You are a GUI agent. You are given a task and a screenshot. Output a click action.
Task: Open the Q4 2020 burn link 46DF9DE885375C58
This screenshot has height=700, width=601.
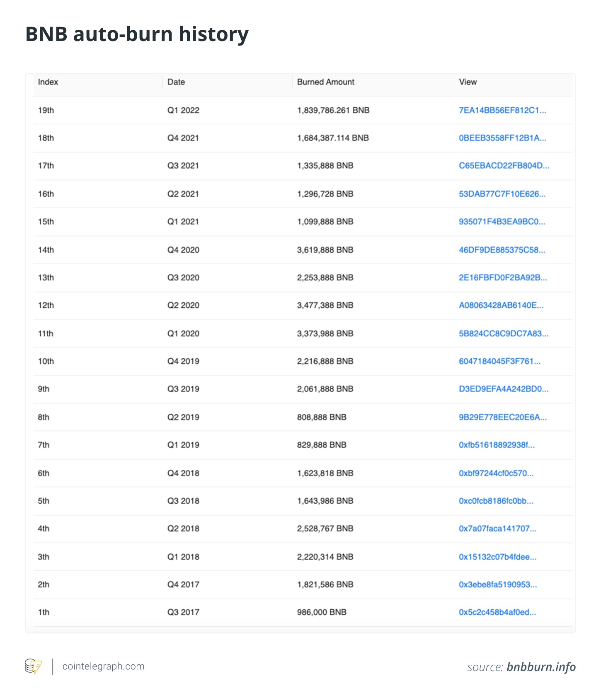tap(502, 250)
